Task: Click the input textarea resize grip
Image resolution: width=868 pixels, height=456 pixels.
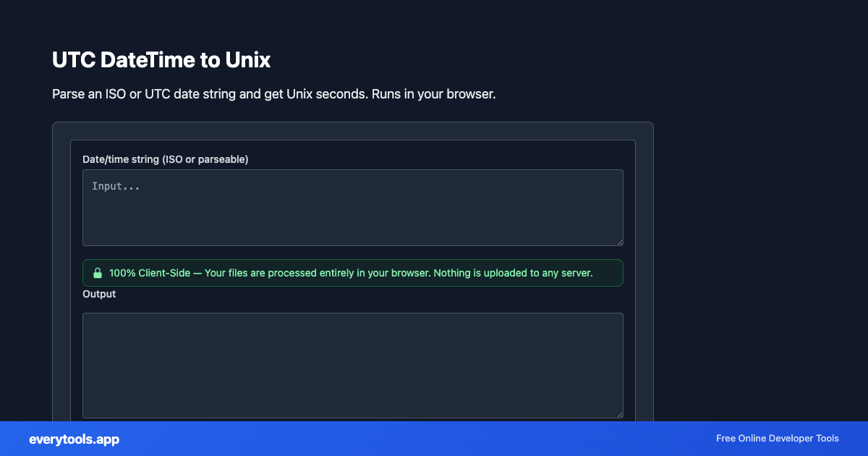Action: click(x=620, y=241)
